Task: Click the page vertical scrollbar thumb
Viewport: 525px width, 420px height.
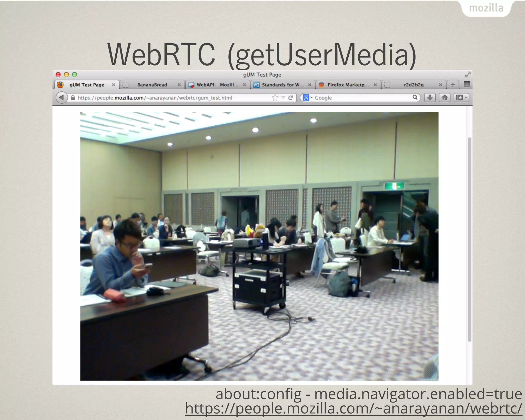Action: pyautogui.click(x=470, y=239)
